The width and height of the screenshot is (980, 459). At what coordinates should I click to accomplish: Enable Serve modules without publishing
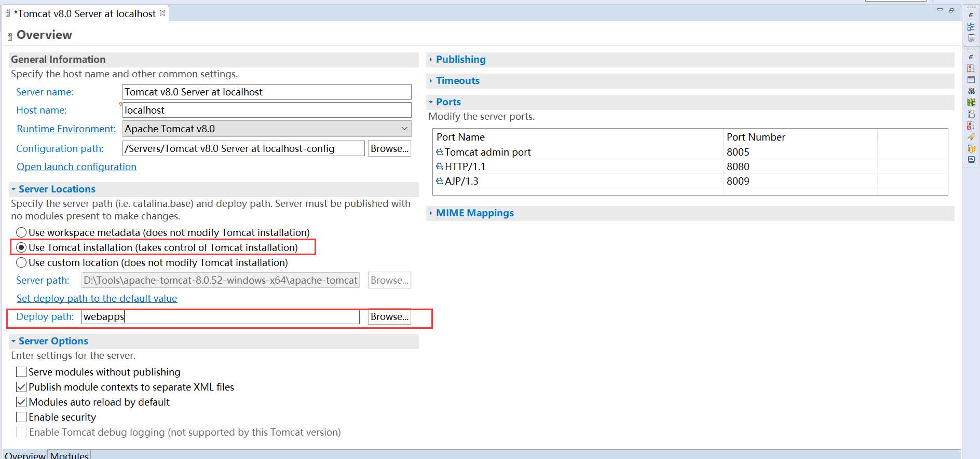(21, 372)
